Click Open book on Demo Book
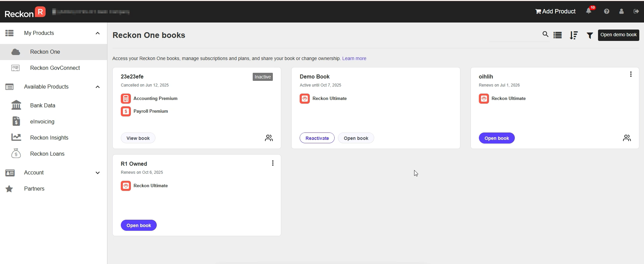 coord(356,138)
